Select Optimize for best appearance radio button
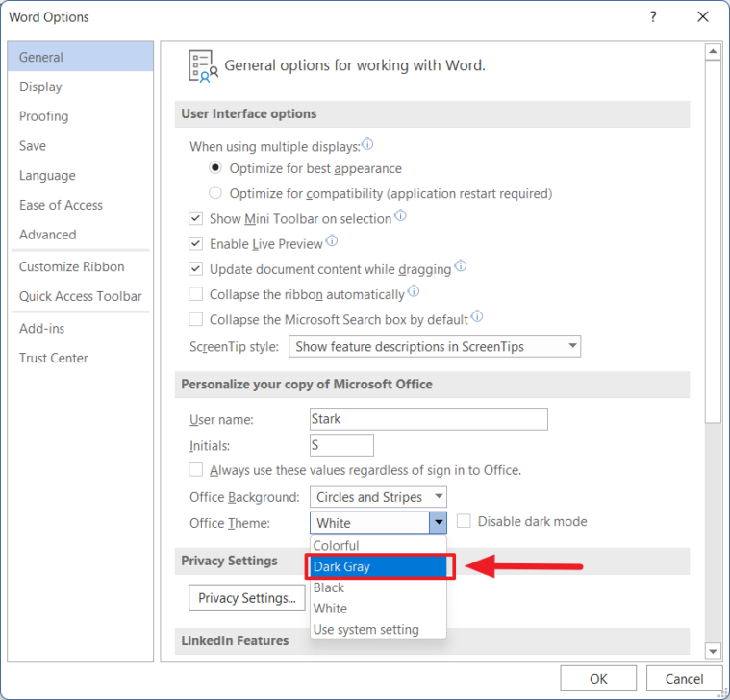 [215, 167]
